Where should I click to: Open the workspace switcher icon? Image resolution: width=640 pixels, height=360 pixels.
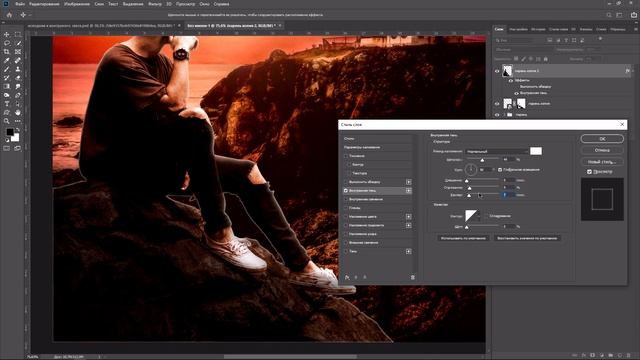620,15
